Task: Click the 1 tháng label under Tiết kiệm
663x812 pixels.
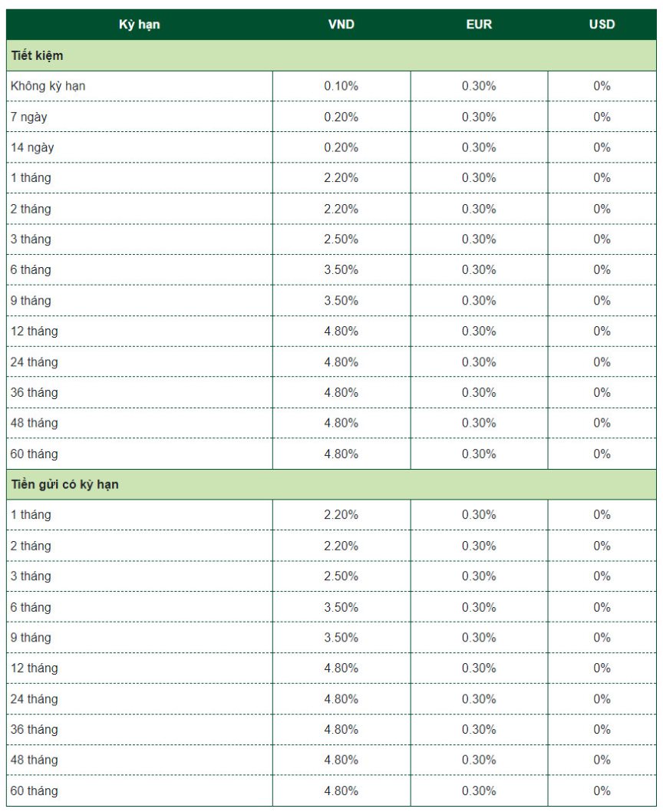Action: (31, 178)
